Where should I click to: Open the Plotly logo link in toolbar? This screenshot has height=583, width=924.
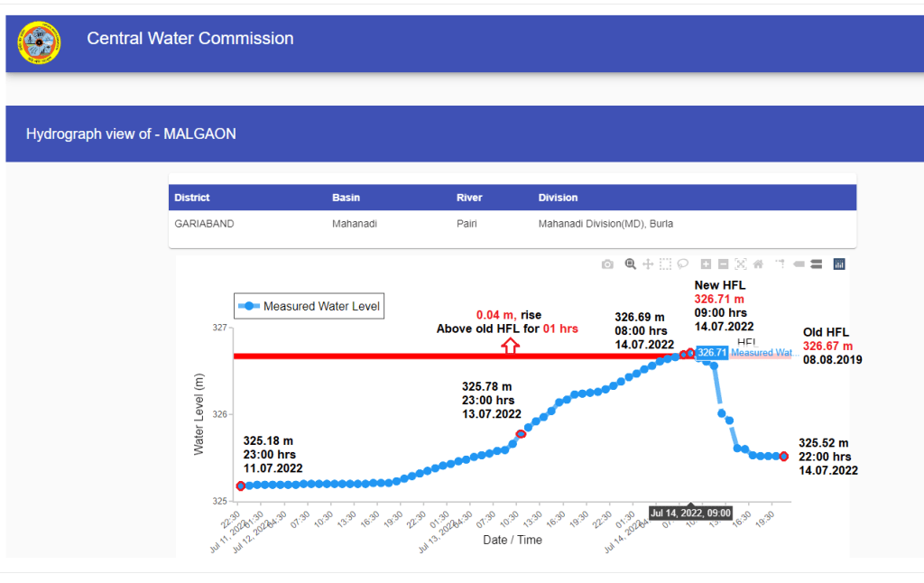839,264
